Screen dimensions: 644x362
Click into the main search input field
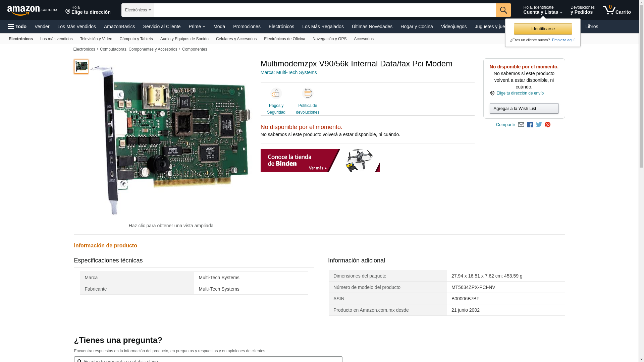[x=325, y=10]
